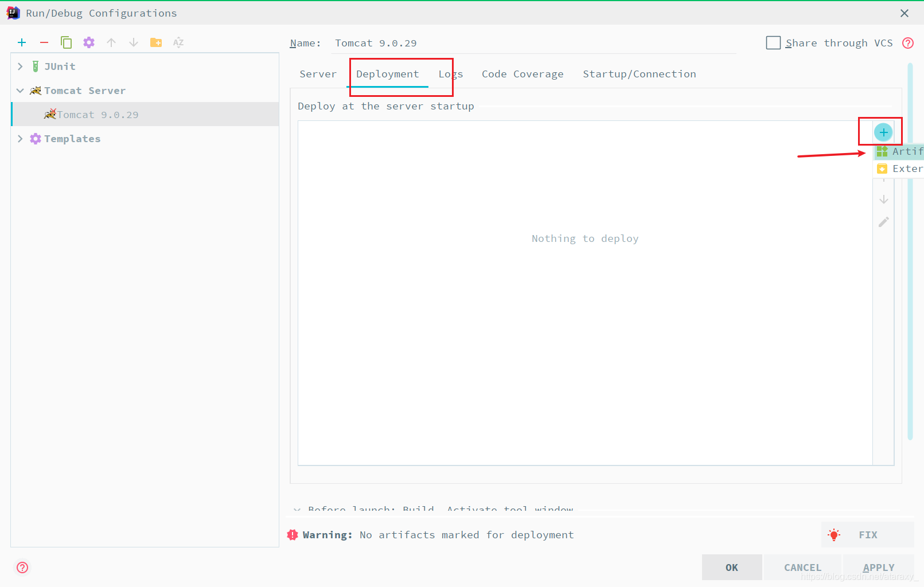The height and width of the screenshot is (587, 924).
Task: Open the Code Coverage tab
Action: [x=523, y=74]
